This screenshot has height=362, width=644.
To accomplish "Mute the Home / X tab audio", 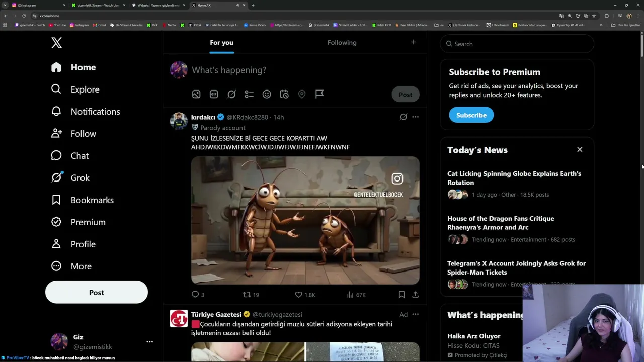I will pyautogui.click(x=238, y=5).
